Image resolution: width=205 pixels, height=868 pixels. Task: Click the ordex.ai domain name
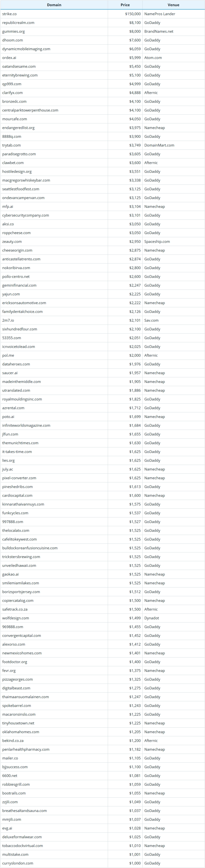[x=9, y=58]
